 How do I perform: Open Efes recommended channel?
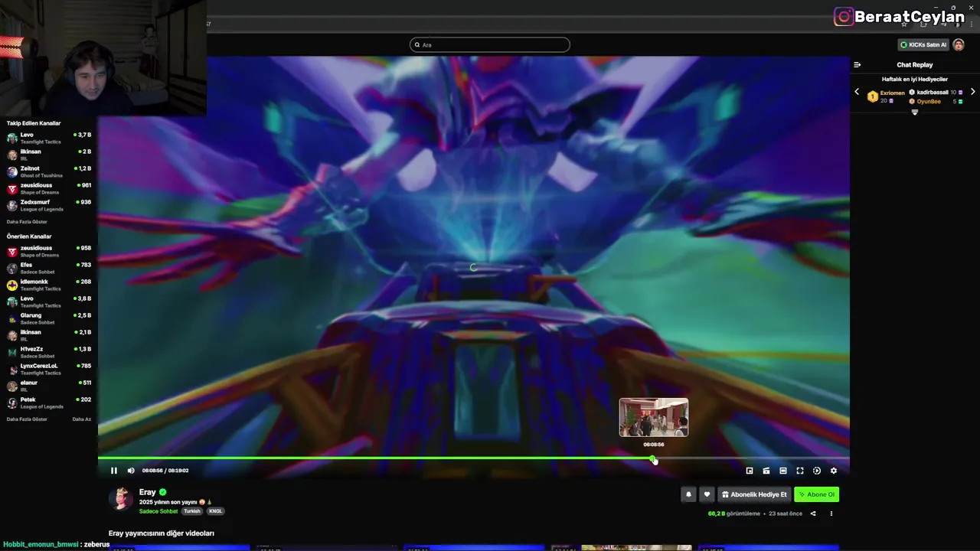pos(49,268)
